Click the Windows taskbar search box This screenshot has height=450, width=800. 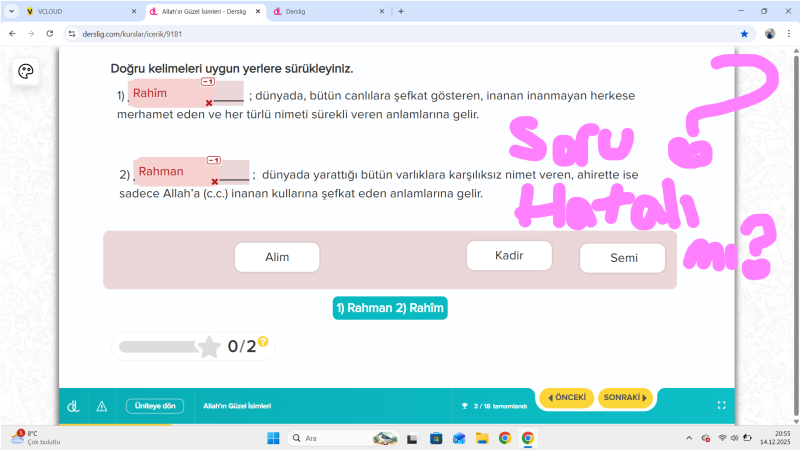343,438
